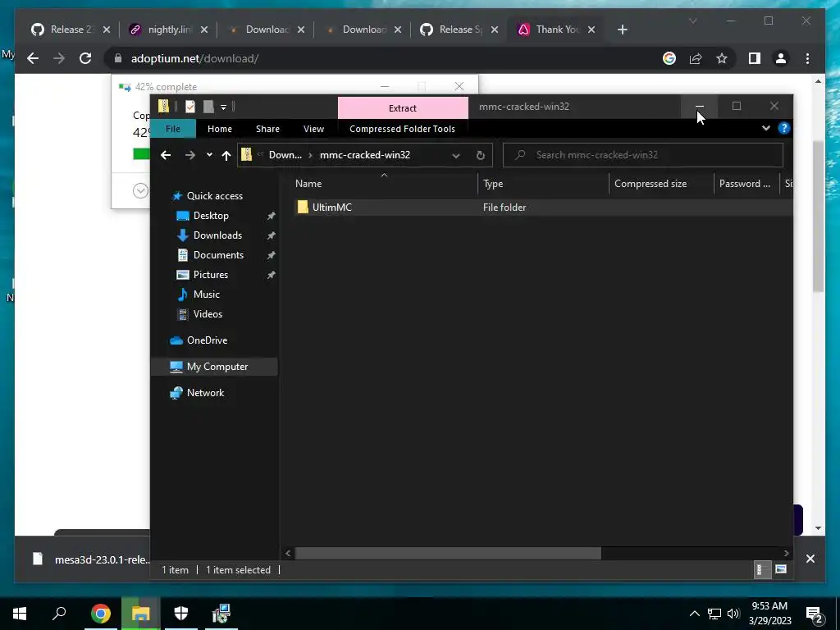
Task: Open Explorer Help via blue question icon
Action: pos(783,128)
